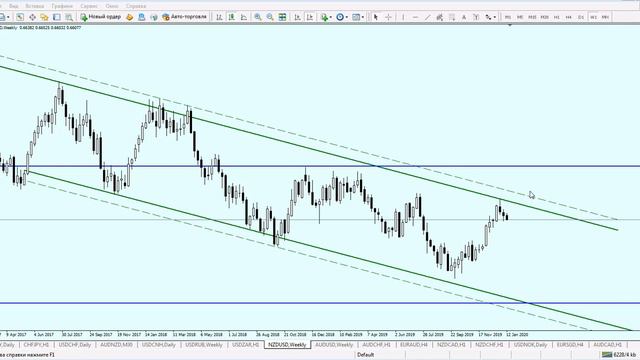640x360 pixels.
Task: Select the text label tool
Action: click(476, 17)
